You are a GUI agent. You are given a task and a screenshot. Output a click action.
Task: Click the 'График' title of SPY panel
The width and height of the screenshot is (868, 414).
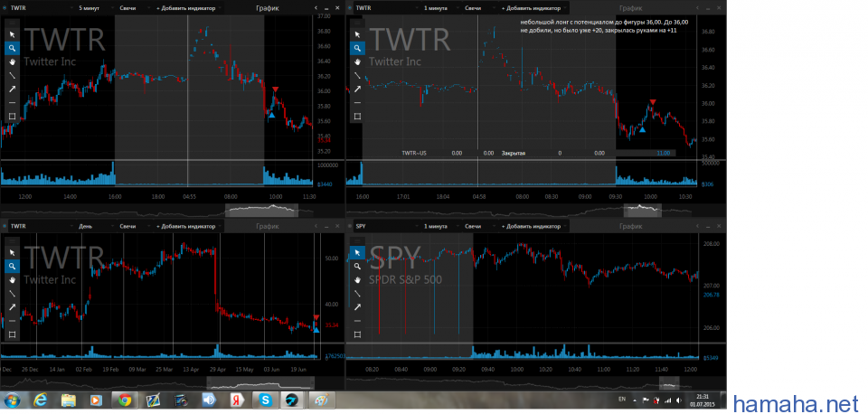click(630, 226)
